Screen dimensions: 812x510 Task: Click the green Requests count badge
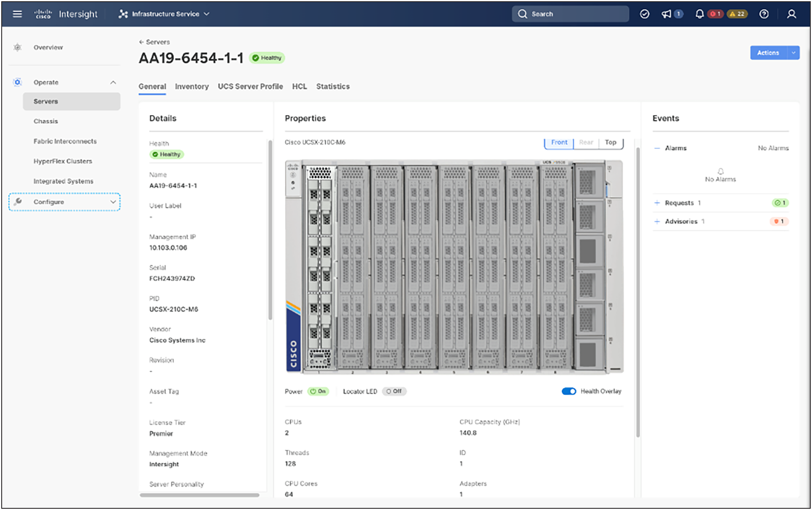pyautogui.click(x=780, y=203)
